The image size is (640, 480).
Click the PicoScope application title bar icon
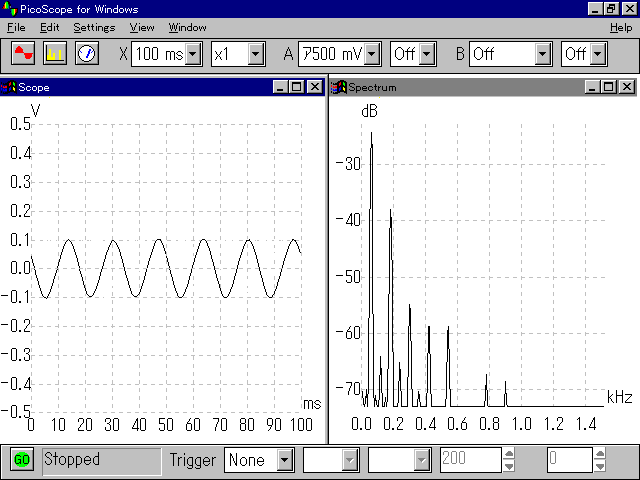coord(9,9)
